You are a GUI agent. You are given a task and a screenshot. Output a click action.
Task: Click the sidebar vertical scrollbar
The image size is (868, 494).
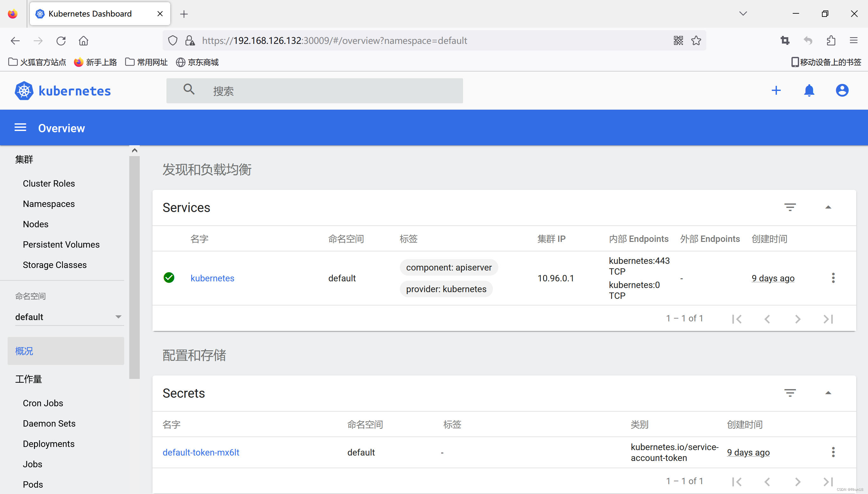tap(135, 267)
